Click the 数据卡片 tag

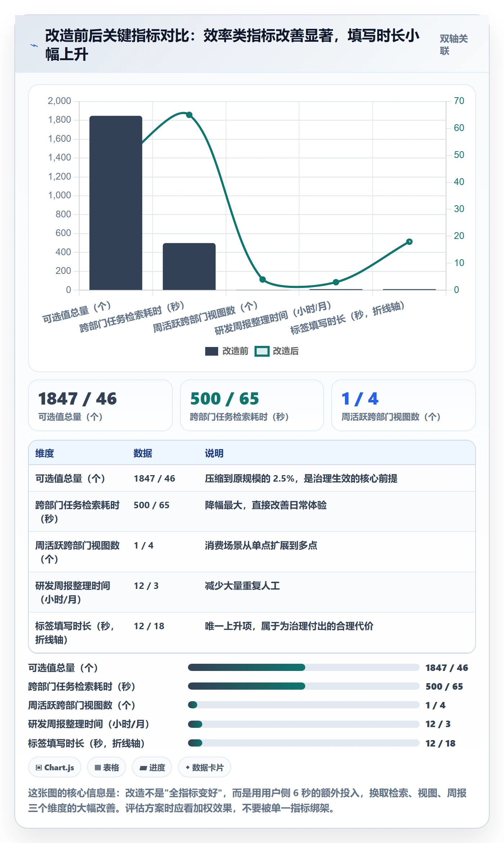click(204, 767)
